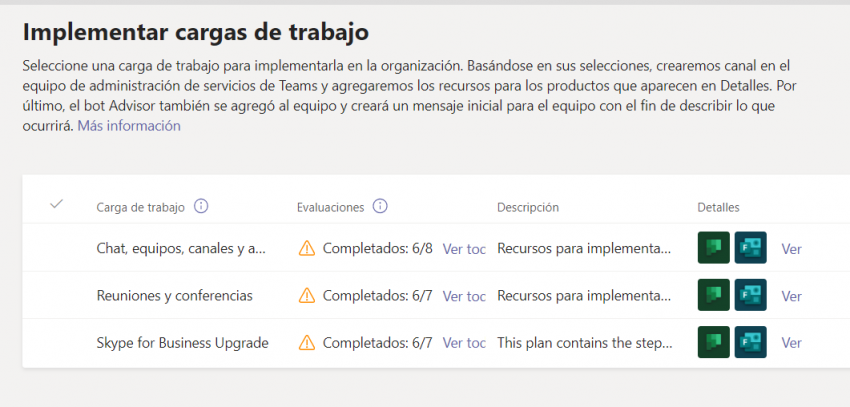Click description text of Chat, equipos, canales row
850x407 pixels.
click(x=584, y=249)
